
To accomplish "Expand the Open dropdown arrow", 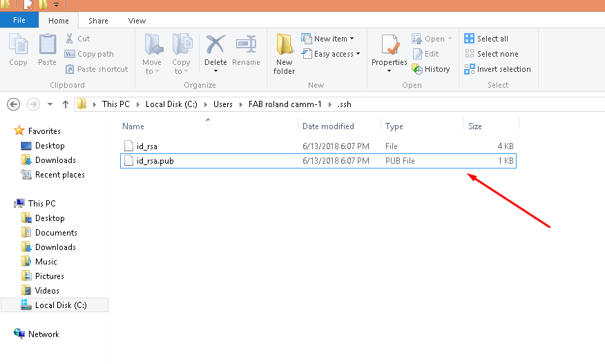I will (450, 39).
